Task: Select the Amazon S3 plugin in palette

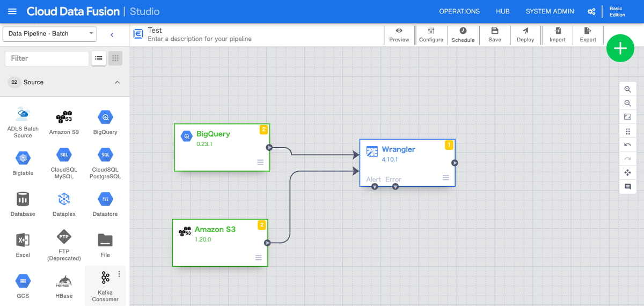Action: click(x=64, y=122)
